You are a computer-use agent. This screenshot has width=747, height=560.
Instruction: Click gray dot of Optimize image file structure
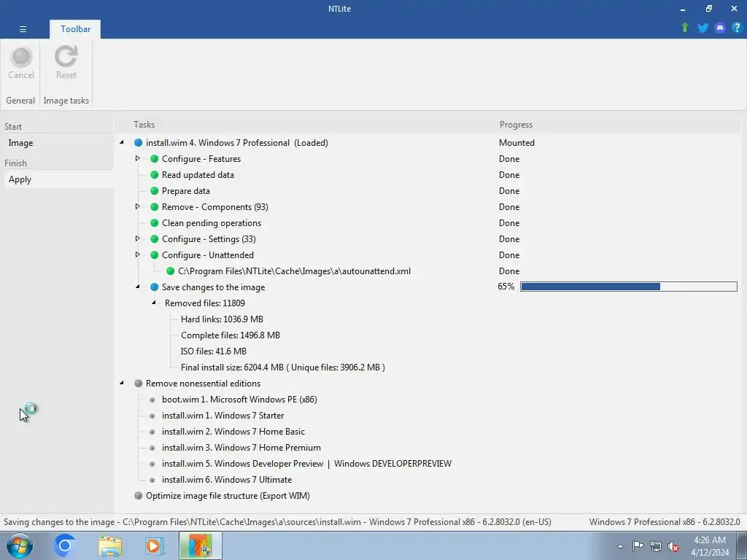tap(138, 496)
